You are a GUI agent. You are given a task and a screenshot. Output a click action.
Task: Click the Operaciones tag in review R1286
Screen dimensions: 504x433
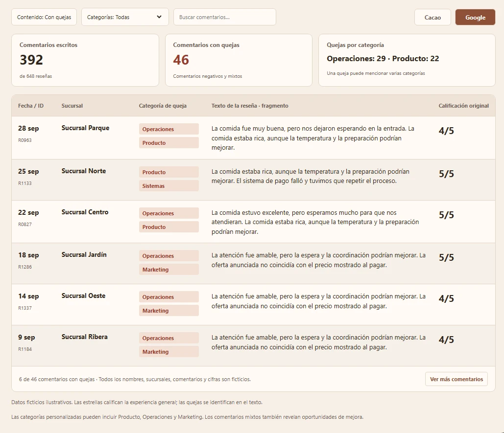[x=169, y=256]
